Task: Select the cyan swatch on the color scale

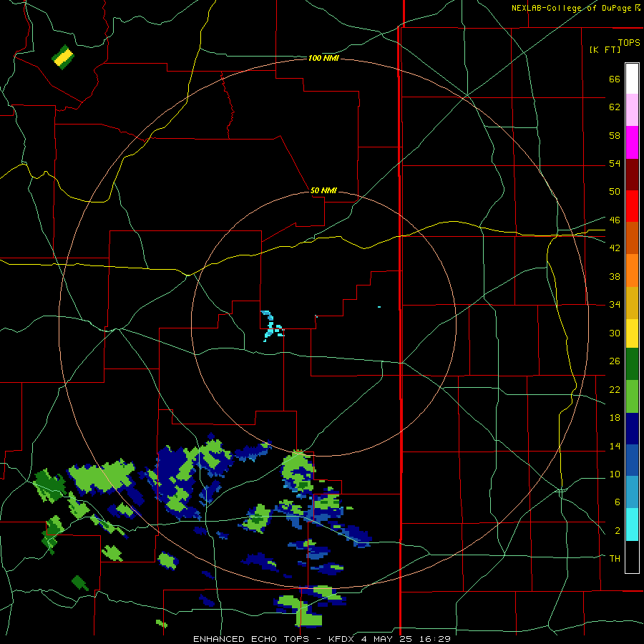Action: click(x=632, y=525)
